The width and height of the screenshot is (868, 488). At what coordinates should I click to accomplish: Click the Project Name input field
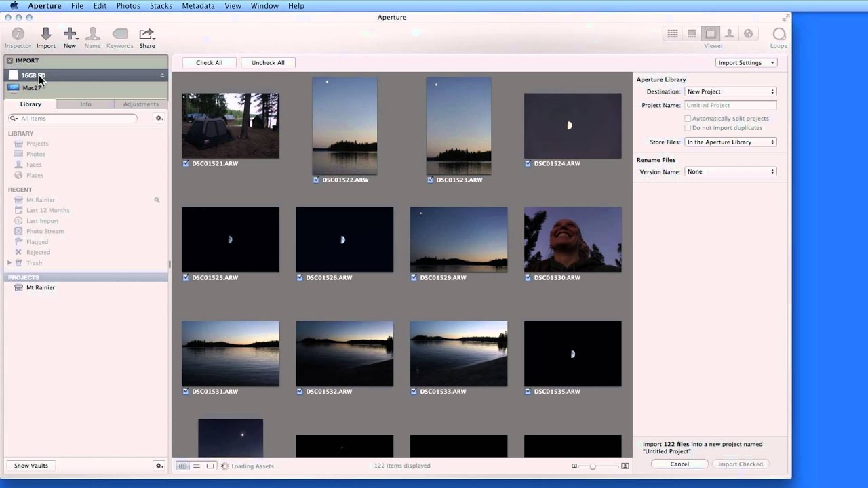click(x=730, y=105)
